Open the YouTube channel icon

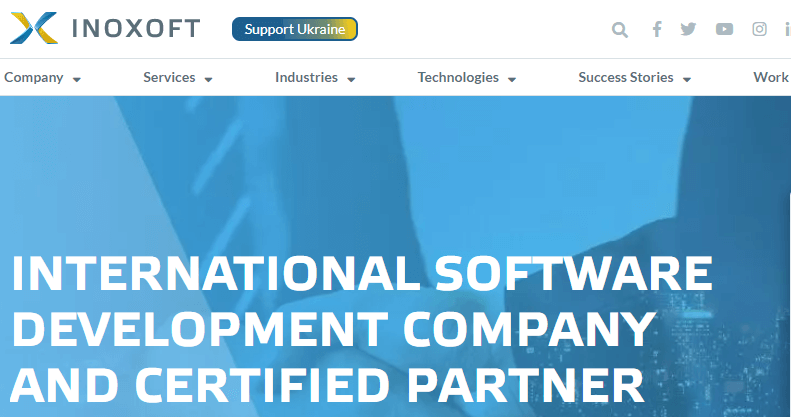click(724, 29)
